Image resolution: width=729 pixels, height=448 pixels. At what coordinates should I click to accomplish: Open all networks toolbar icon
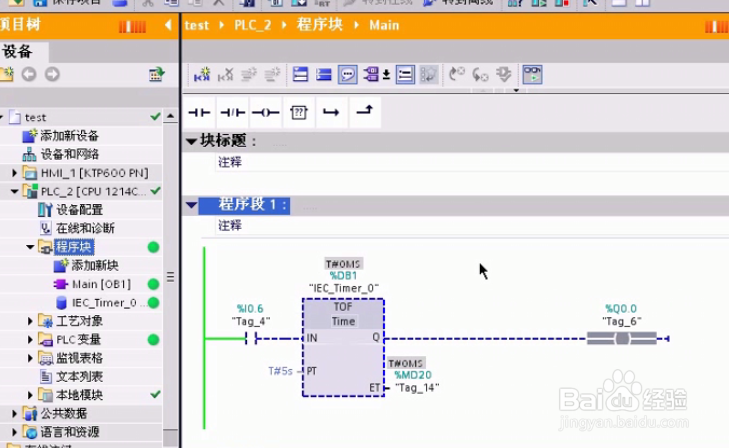point(300,74)
